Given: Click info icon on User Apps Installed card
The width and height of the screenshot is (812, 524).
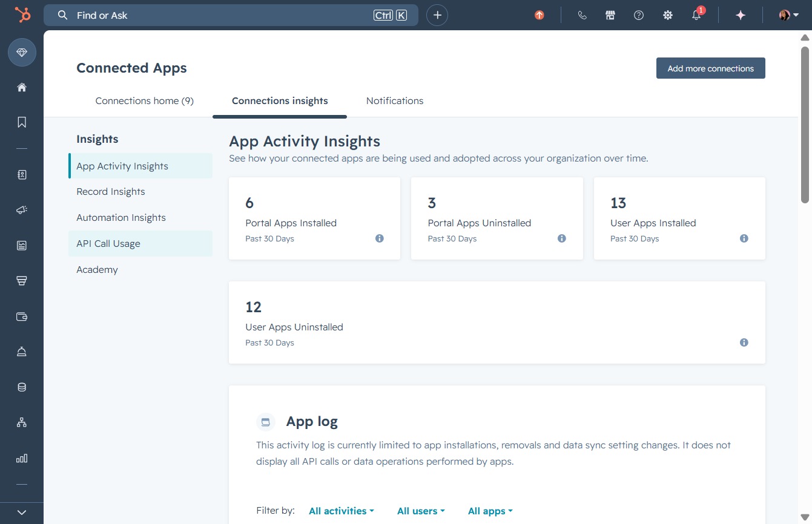Looking at the screenshot, I should 744,238.
